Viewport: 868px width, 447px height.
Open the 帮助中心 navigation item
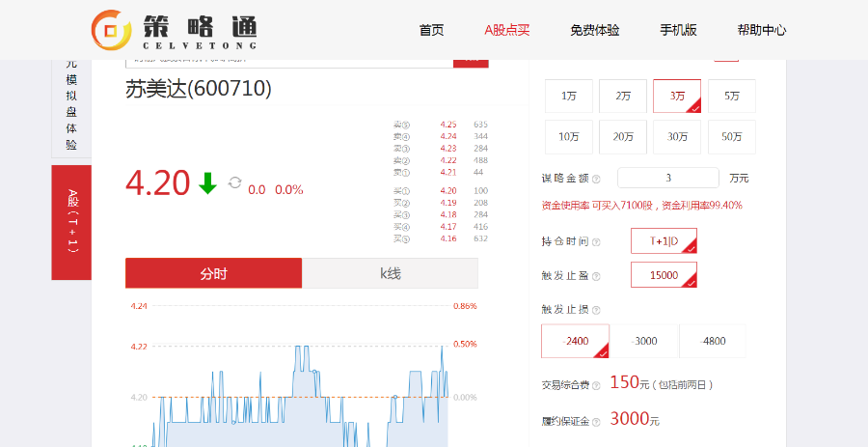coord(761,30)
